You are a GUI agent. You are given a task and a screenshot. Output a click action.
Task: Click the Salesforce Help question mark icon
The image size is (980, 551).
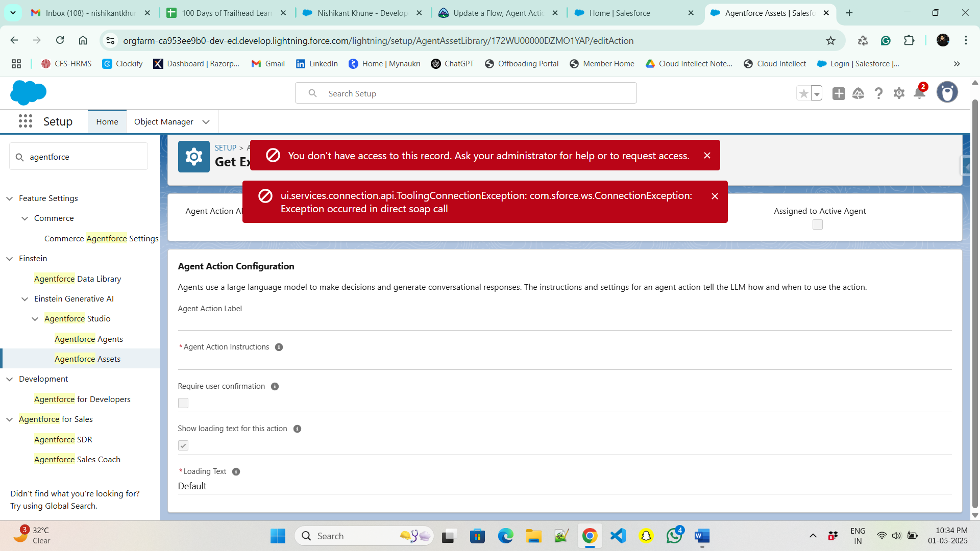(878, 93)
